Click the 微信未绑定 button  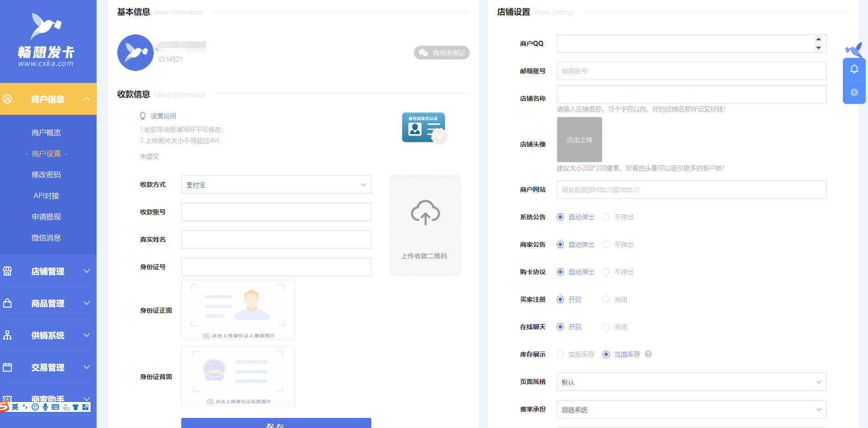click(x=441, y=53)
